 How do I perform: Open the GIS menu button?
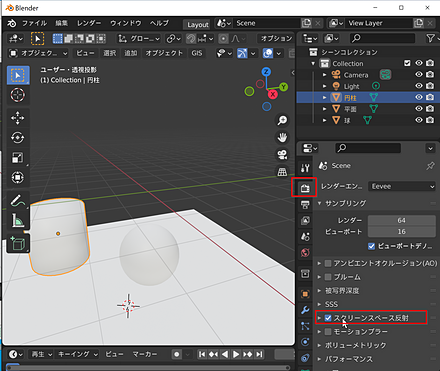[197, 53]
